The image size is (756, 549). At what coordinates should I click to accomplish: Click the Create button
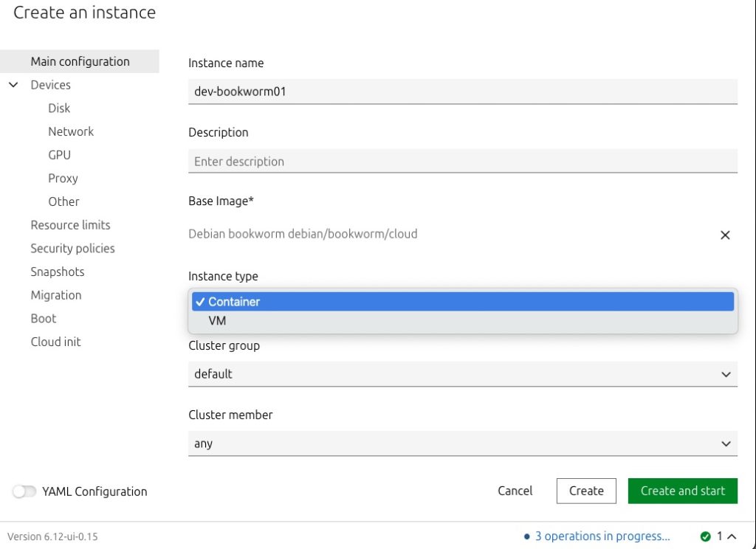pos(586,491)
